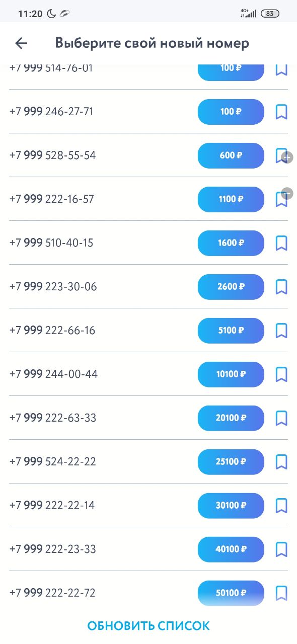
Task: Save number 524-22-22 with bookmark icon
Action: tap(281, 462)
